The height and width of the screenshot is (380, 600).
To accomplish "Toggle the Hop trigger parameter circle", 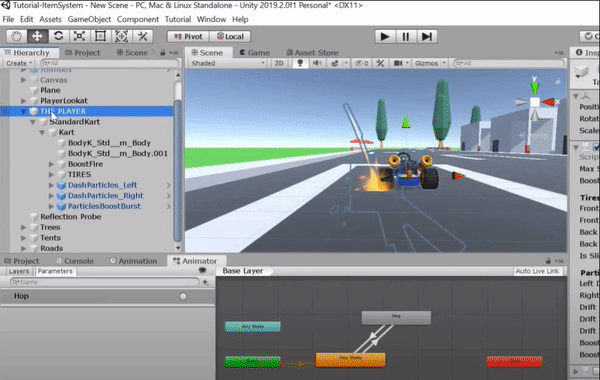I will [183, 297].
